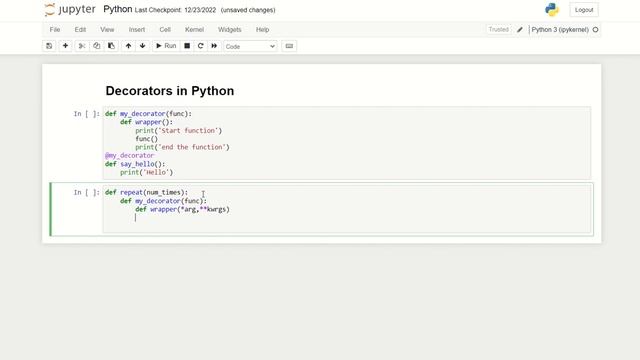Open the Cell menu

165,30
